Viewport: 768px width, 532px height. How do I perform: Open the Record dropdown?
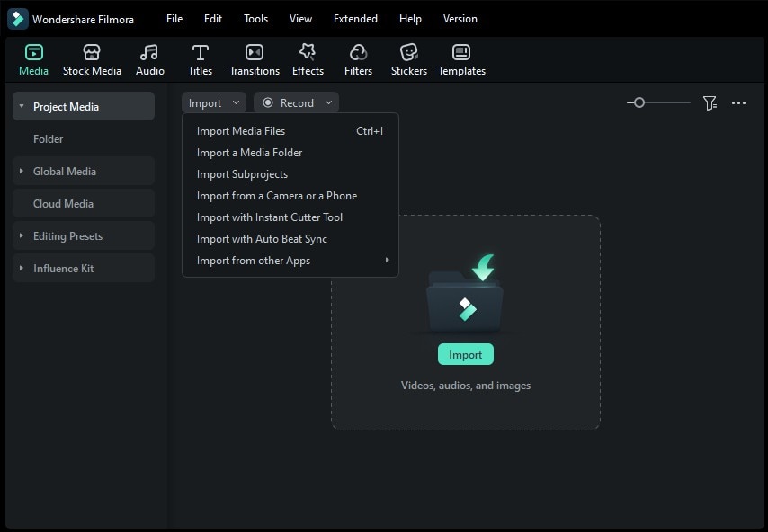point(296,102)
